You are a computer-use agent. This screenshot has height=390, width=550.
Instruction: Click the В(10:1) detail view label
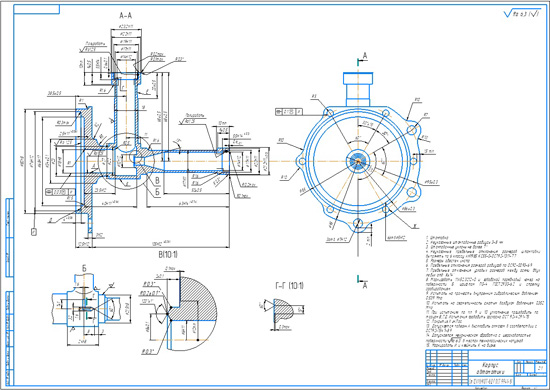pos(168,254)
